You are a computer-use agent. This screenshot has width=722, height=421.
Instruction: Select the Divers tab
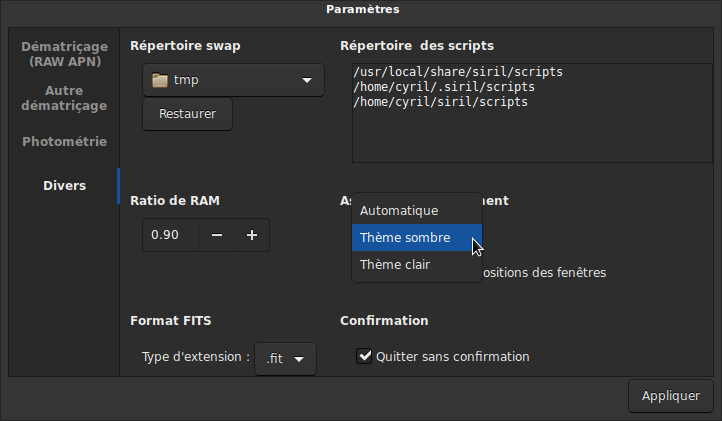pyautogui.click(x=64, y=186)
